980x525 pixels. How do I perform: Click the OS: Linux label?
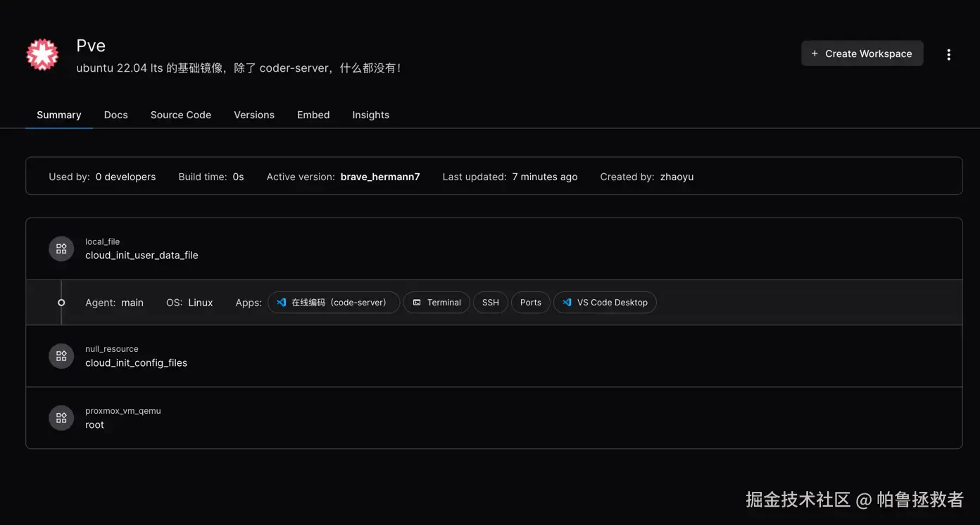189,303
